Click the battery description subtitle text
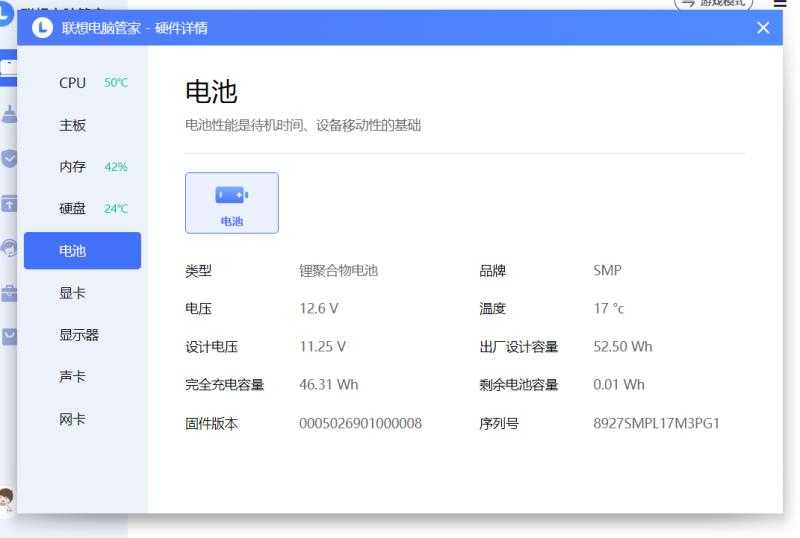 (303, 125)
